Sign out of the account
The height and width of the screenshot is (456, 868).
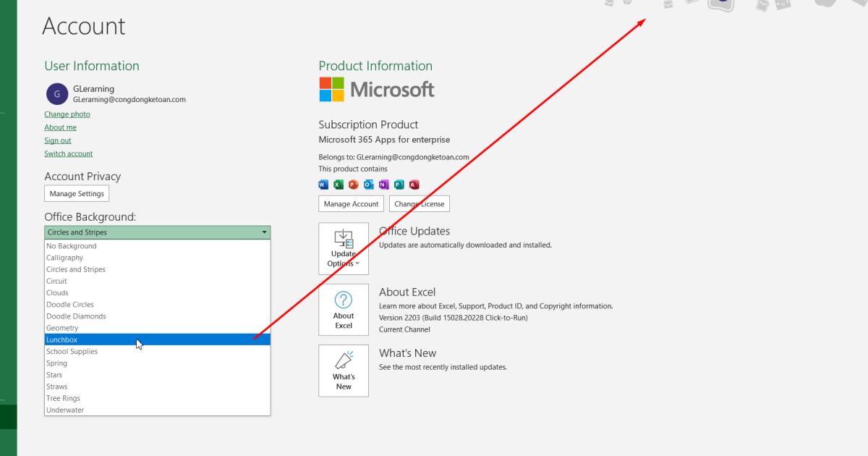pos(58,140)
